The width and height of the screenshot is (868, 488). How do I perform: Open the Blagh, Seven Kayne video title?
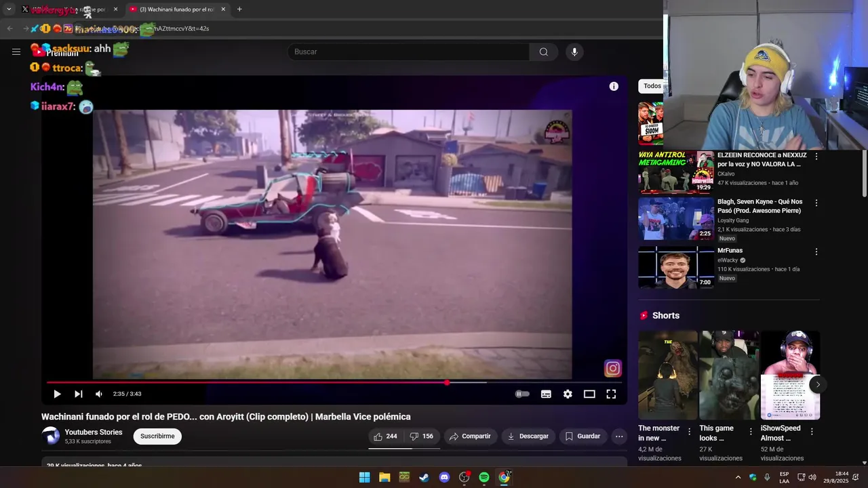coord(759,206)
